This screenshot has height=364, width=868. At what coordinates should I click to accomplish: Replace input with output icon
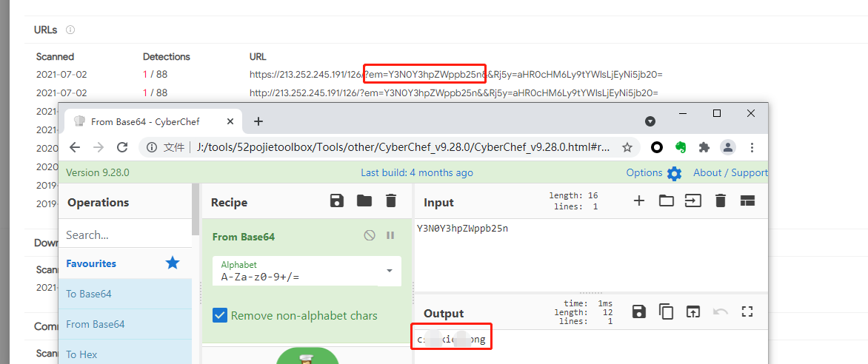(x=693, y=311)
